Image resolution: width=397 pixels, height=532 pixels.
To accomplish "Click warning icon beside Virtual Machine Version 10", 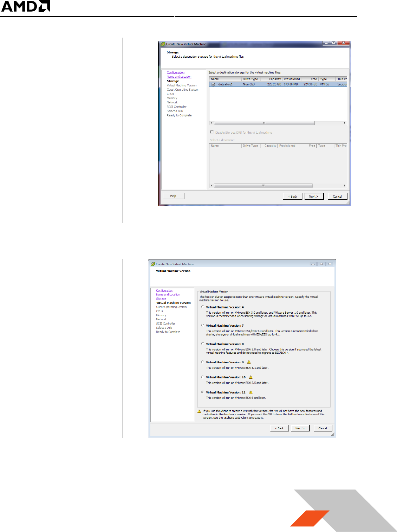I will [250, 377].
